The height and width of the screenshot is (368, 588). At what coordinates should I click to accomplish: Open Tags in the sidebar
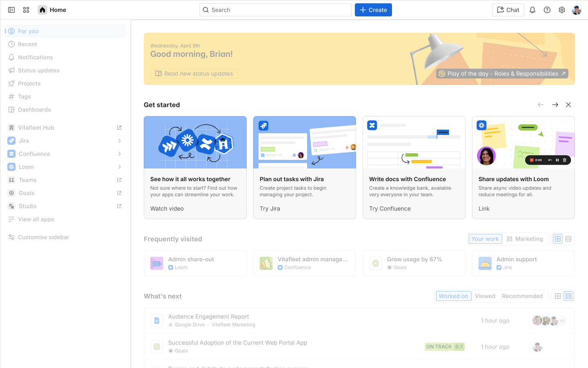point(65,96)
